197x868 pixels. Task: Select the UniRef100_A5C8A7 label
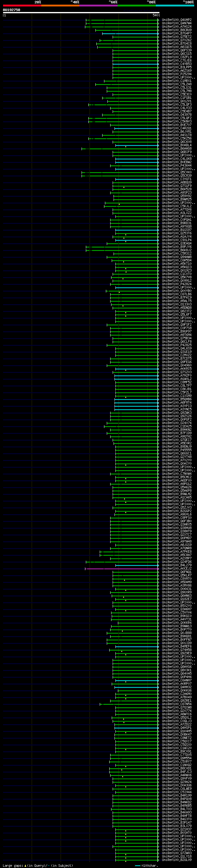[177, 555]
